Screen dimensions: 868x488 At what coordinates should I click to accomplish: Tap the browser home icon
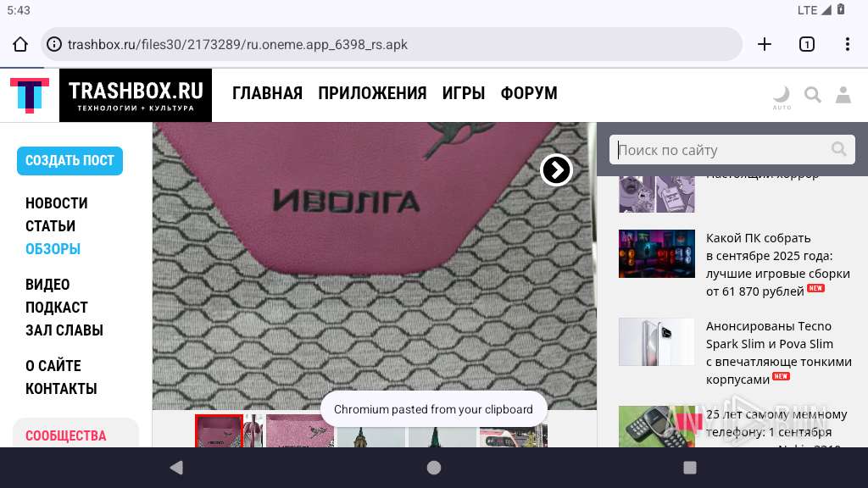pyautogui.click(x=20, y=44)
